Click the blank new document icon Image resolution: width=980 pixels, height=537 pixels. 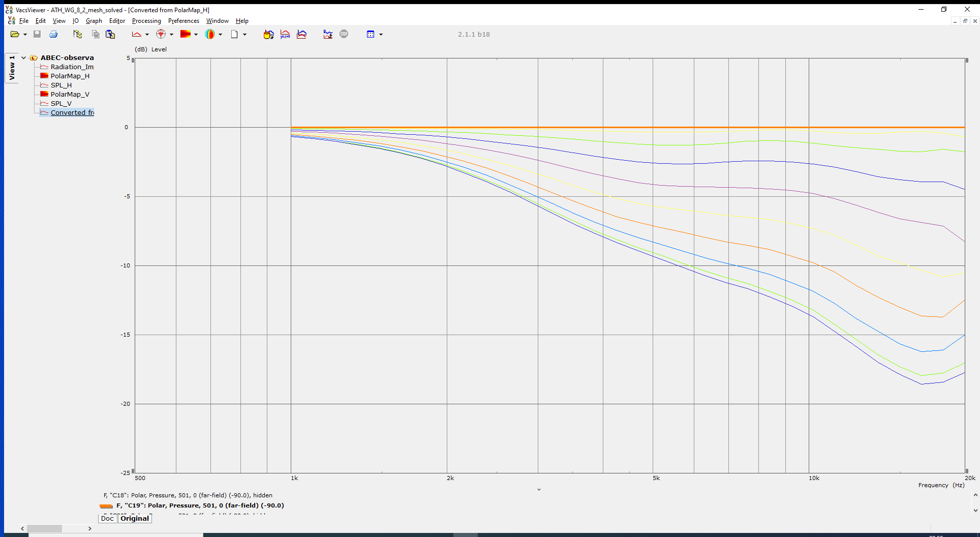234,34
